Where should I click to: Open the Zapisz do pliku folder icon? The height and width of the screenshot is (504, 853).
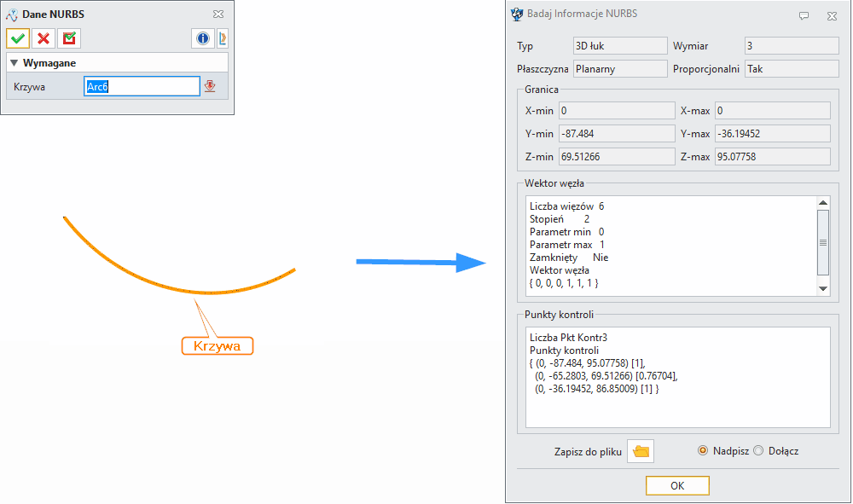pos(641,450)
